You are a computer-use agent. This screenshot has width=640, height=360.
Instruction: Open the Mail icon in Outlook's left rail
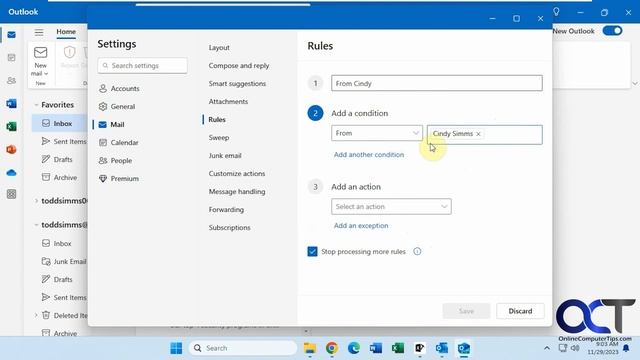point(11,35)
